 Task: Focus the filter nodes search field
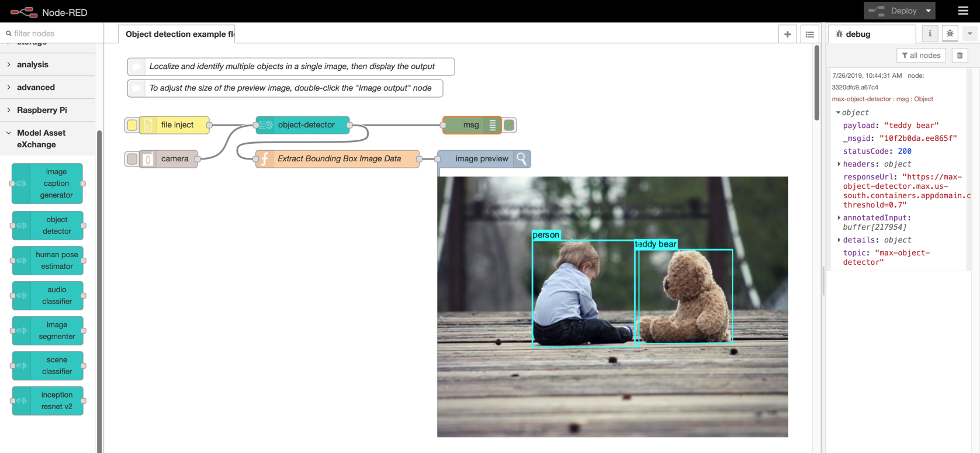point(54,33)
